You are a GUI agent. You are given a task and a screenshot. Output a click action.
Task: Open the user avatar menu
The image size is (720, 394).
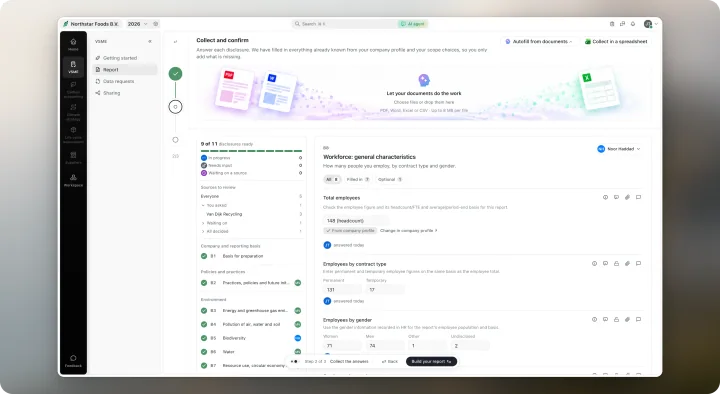pyautogui.click(x=651, y=24)
